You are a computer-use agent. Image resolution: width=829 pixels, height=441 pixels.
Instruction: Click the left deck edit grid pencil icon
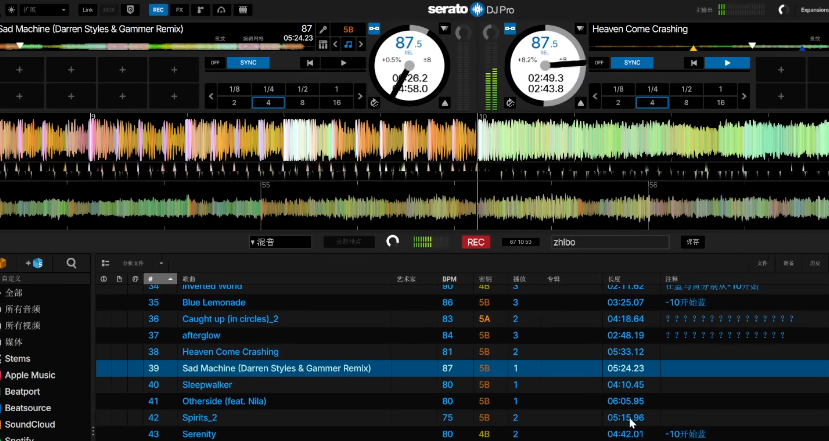tap(323, 30)
